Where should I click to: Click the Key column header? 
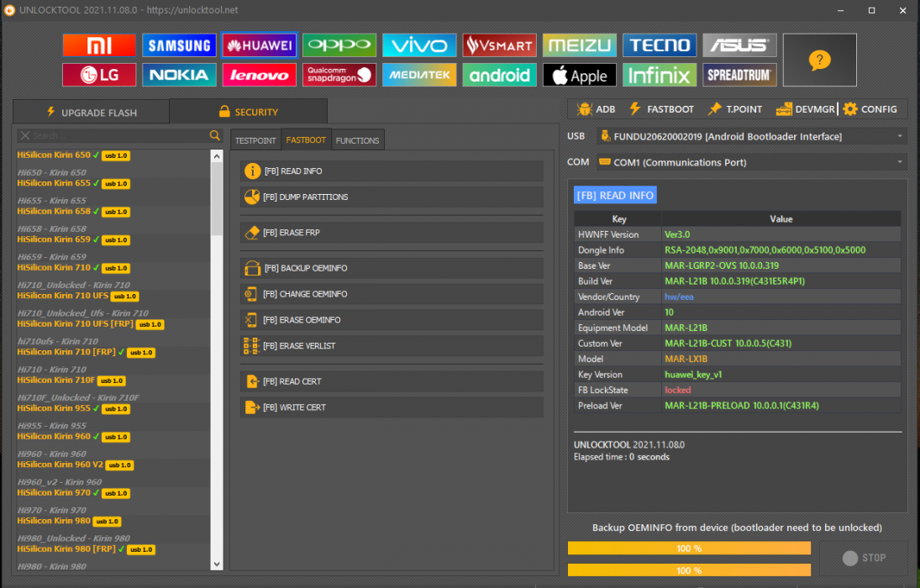coord(619,219)
